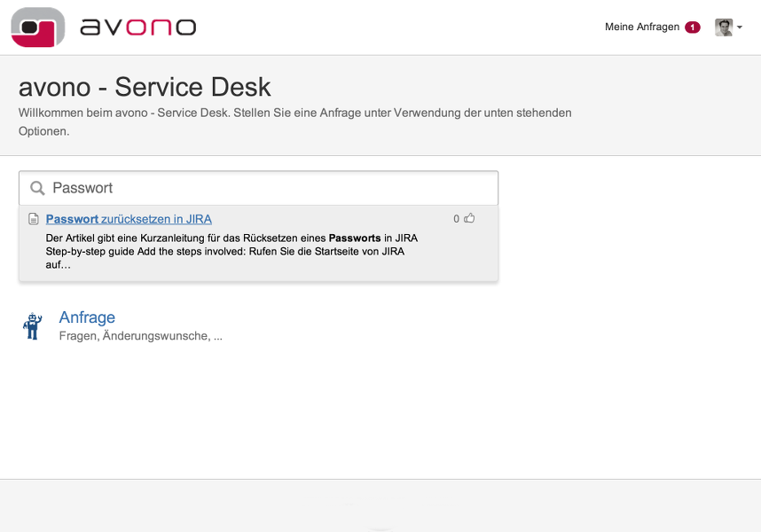This screenshot has width=761, height=532.
Task: Click the search magnifier icon
Action: [x=37, y=188]
